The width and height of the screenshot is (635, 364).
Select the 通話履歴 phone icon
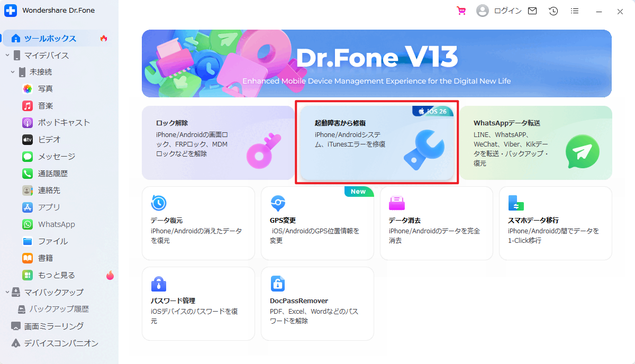click(x=28, y=174)
